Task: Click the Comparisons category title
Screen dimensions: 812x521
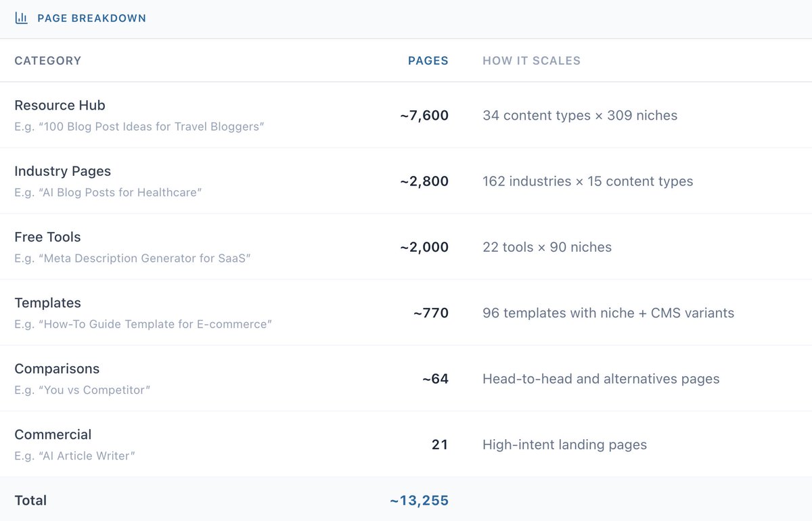Action: (57, 369)
